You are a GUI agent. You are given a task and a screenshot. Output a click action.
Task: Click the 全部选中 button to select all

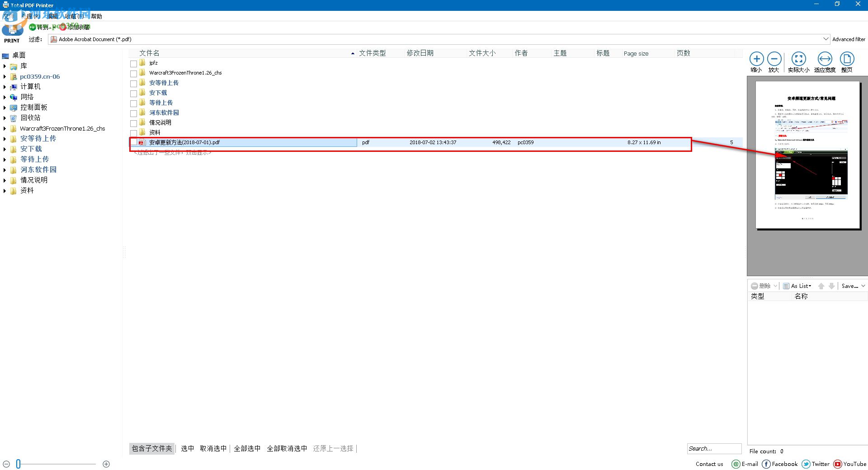247,448
